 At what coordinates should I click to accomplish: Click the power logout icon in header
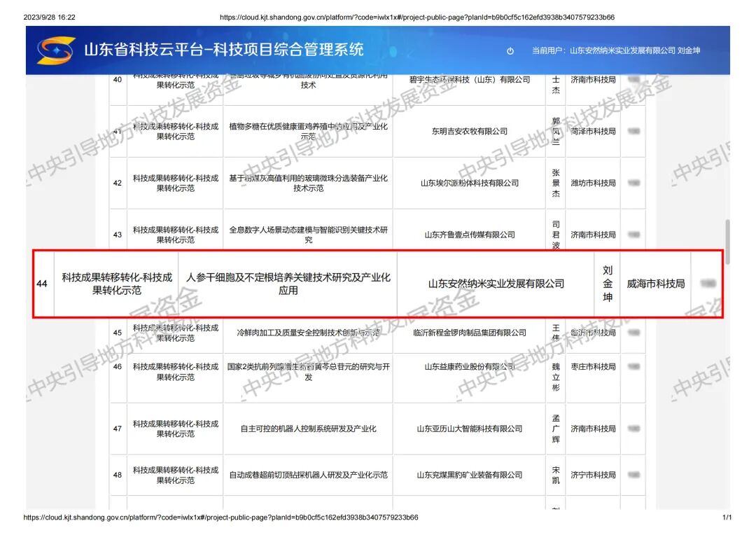tap(510, 50)
